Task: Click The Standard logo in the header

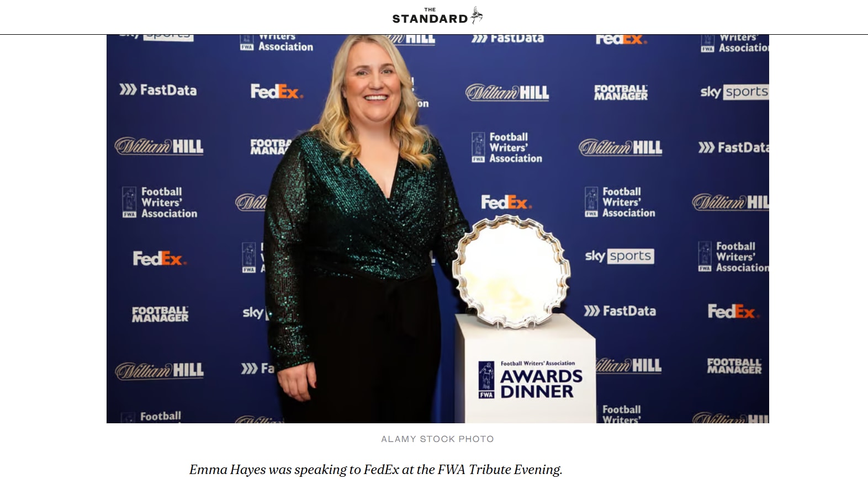Action: pyautogui.click(x=437, y=16)
